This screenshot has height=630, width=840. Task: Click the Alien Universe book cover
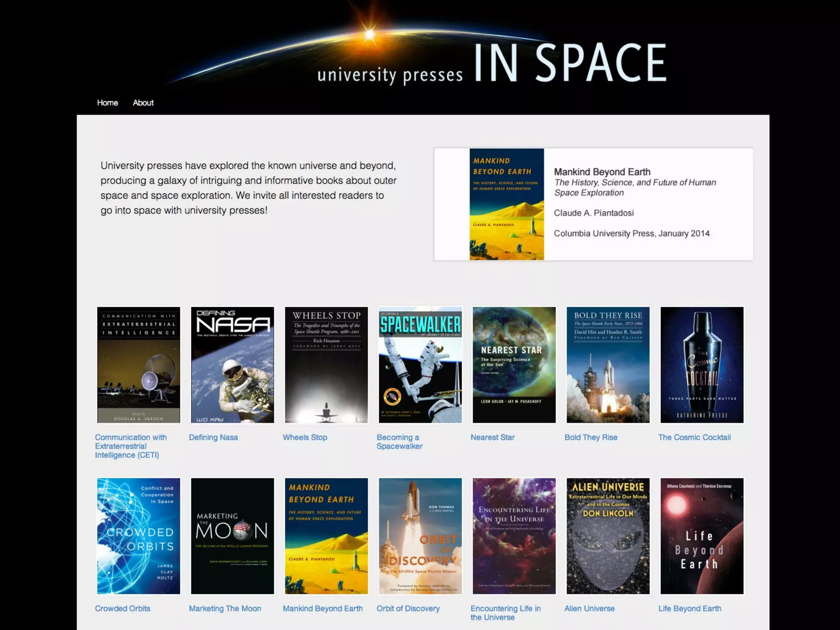click(608, 536)
